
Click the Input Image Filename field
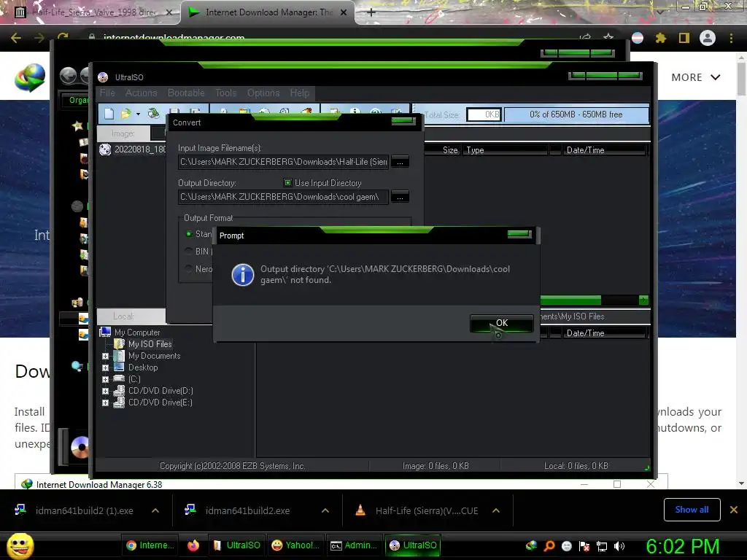click(284, 162)
